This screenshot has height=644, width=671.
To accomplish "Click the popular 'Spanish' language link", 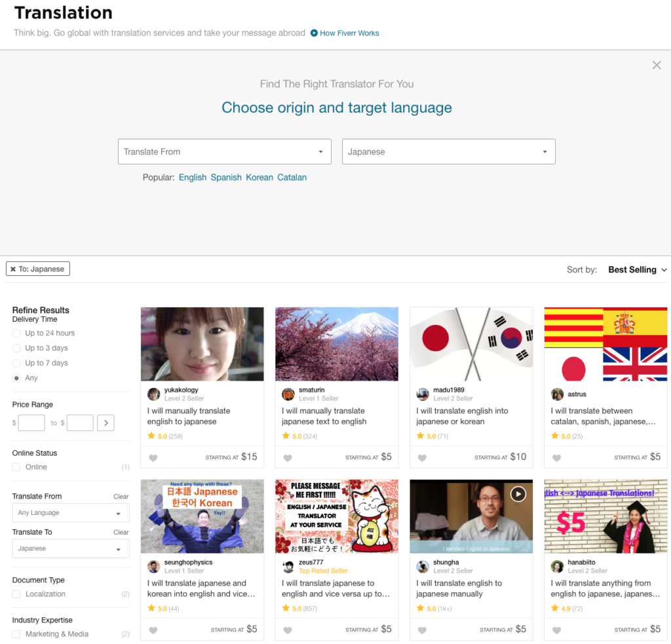I will point(226,178).
